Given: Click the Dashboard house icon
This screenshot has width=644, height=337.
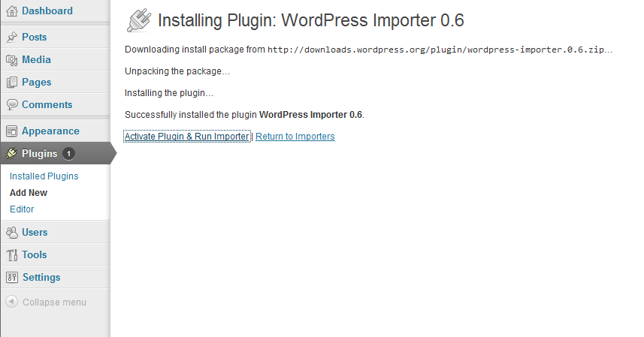Looking at the screenshot, I should pyautogui.click(x=12, y=11).
